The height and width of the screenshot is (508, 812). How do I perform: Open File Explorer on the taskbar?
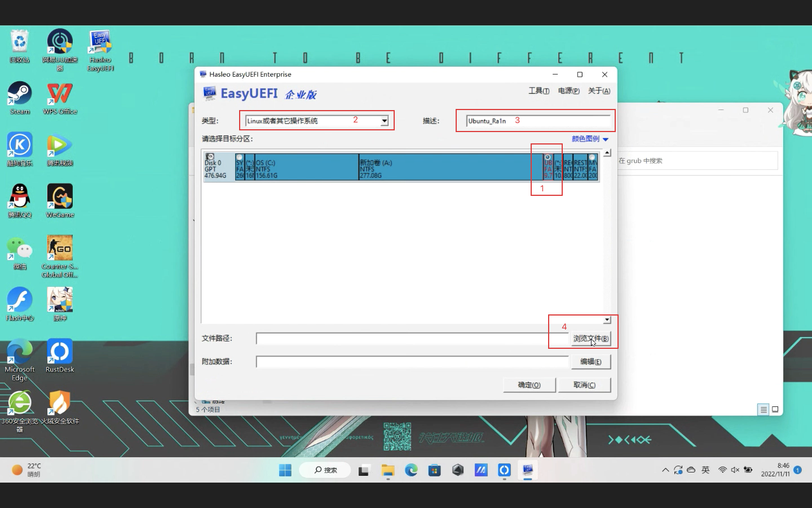tap(387, 470)
